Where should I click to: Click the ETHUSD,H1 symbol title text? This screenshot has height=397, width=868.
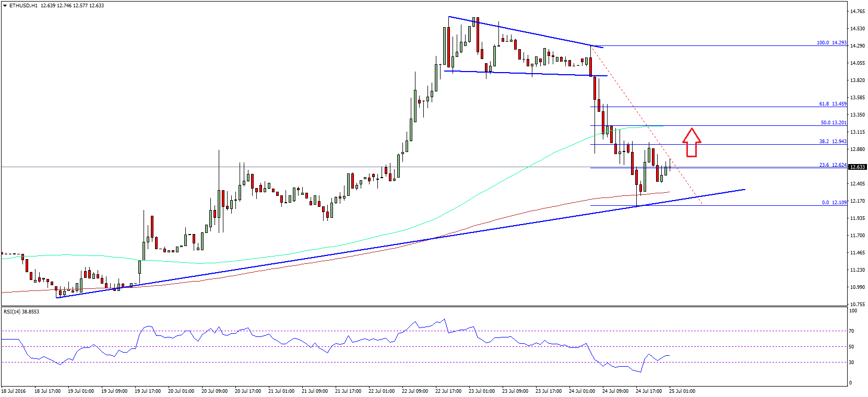coord(23,6)
